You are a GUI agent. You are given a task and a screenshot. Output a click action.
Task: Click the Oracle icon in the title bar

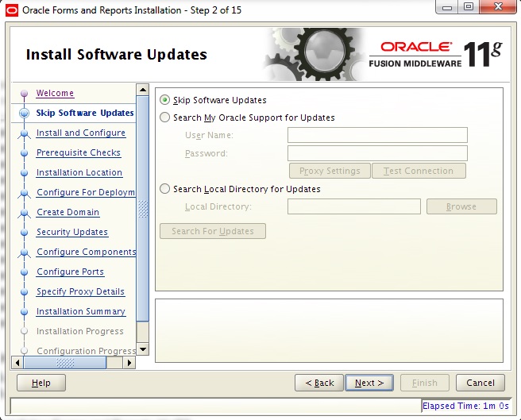(x=11, y=10)
